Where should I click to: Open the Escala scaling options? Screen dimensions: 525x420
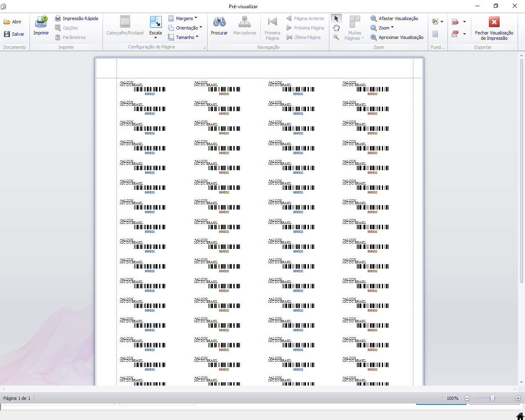pos(155,27)
